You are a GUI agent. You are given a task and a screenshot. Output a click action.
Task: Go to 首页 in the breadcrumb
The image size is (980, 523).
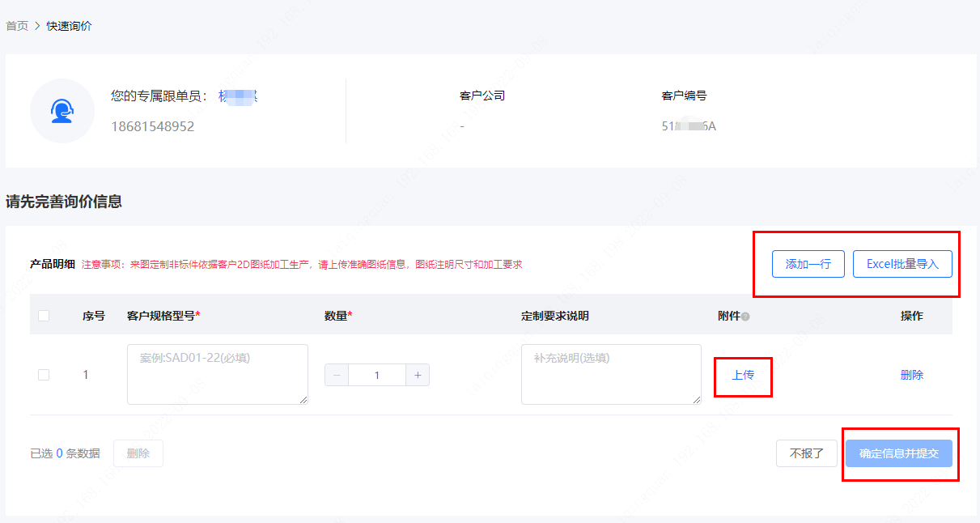click(x=17, y=26)
